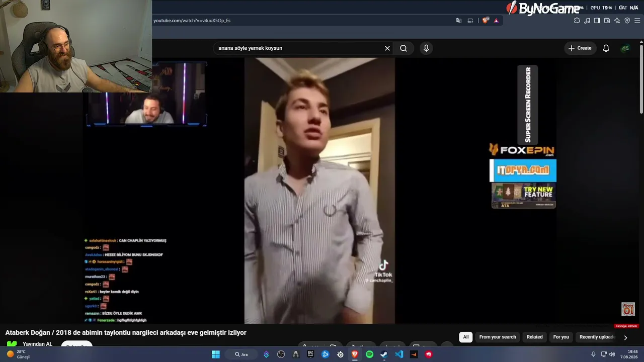Open Brave Wallet icon
The image size is (644, 362).
coord(607,21)
